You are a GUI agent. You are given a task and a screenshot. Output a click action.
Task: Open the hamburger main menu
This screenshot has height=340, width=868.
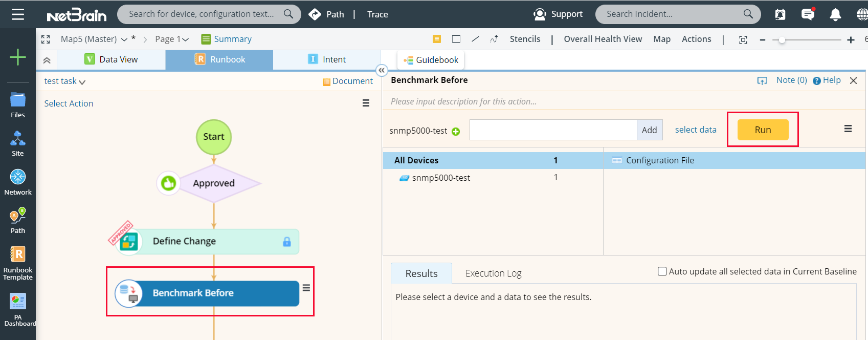18,14
